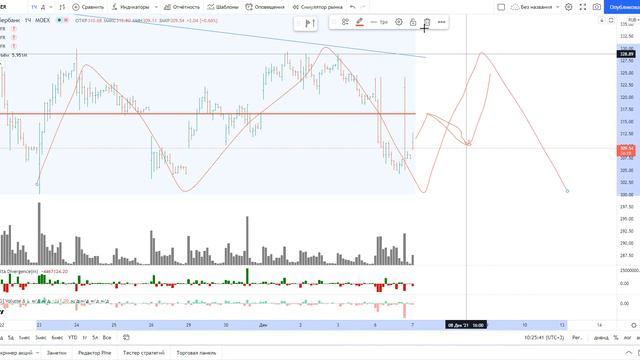This screenshot has width=640, height=360.
Task: Redo last chart action
Action: click(x=363, y=7)
